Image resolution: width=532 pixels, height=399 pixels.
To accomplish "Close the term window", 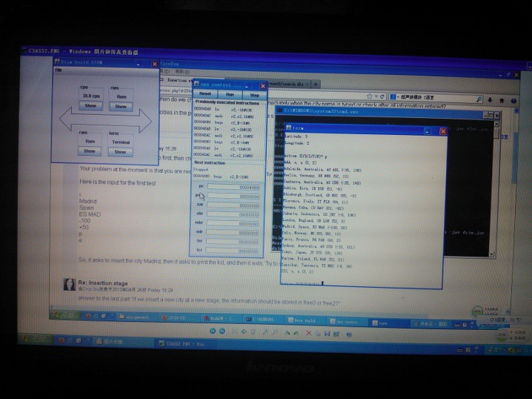I will pyautogui.click(x=443, y=131).
